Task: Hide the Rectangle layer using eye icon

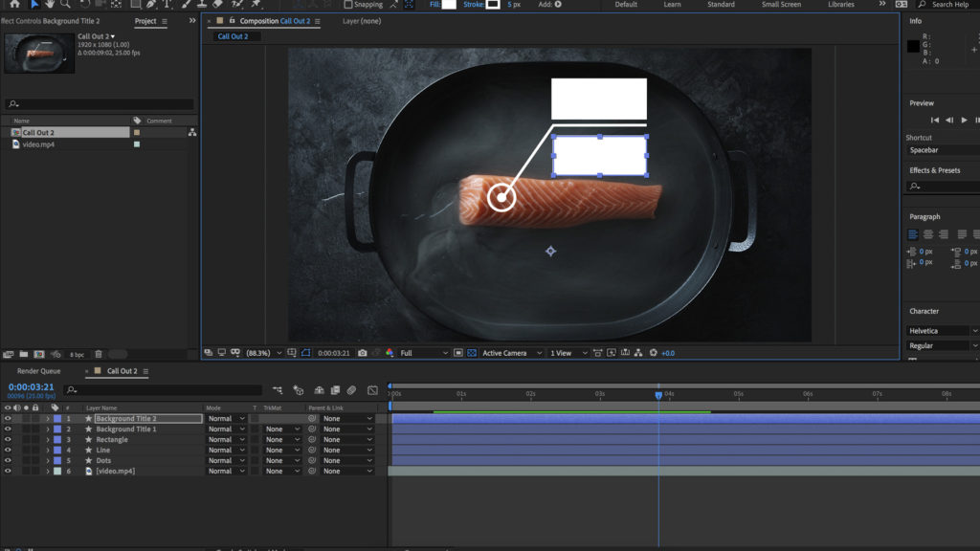Action: (x=8, y=440)
